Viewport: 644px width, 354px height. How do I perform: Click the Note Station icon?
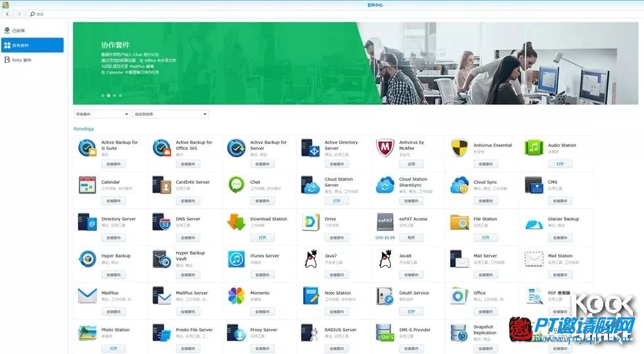point(310,296)
